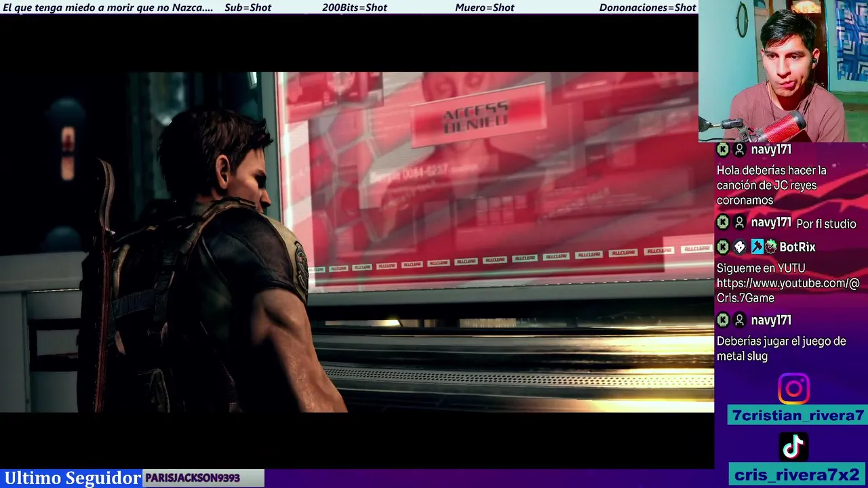The image size is (868, 488).
Task: Click the Kick badge on the 'Por fl studio' row
Action: pos(723,222)
